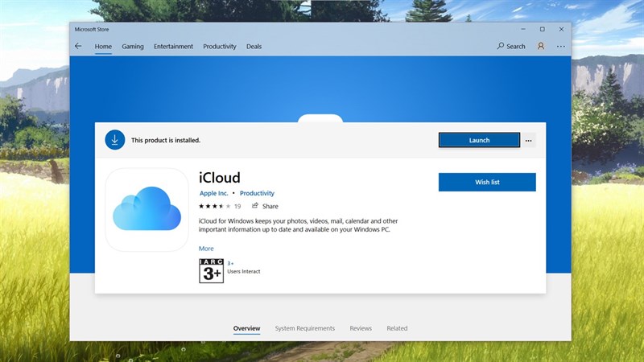Viewport: 644px width, 362px height.
Task: Open more options next to Launch
Action: click(529, 140)
